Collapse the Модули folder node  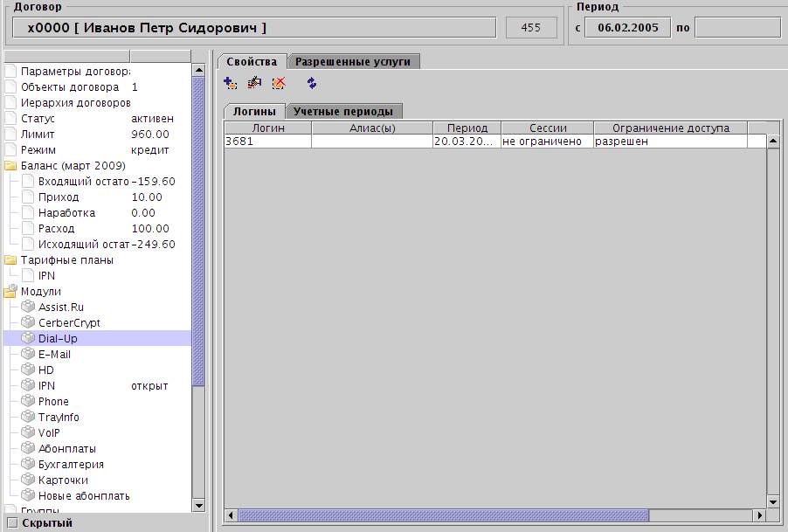point(10,291)
